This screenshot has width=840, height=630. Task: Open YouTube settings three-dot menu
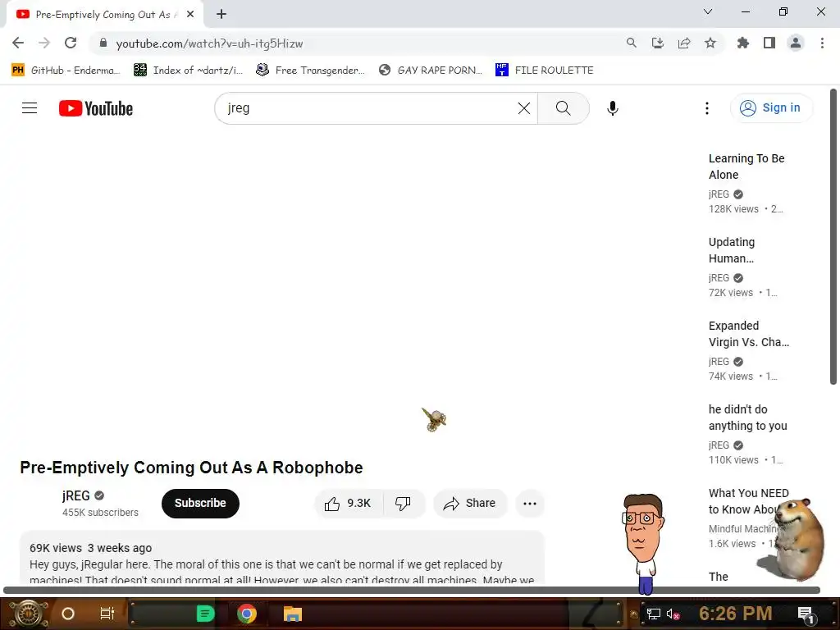point(706,108)
